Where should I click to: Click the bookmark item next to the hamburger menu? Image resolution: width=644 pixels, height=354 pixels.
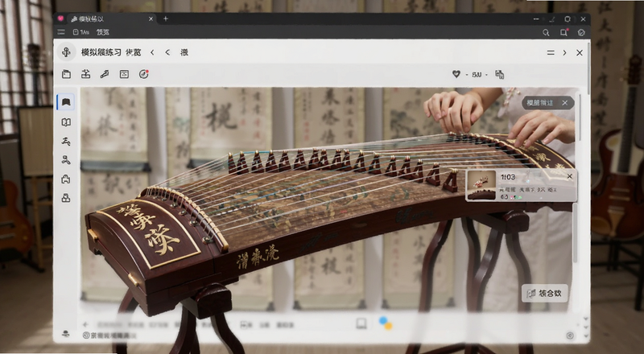(x=81, y=32)
